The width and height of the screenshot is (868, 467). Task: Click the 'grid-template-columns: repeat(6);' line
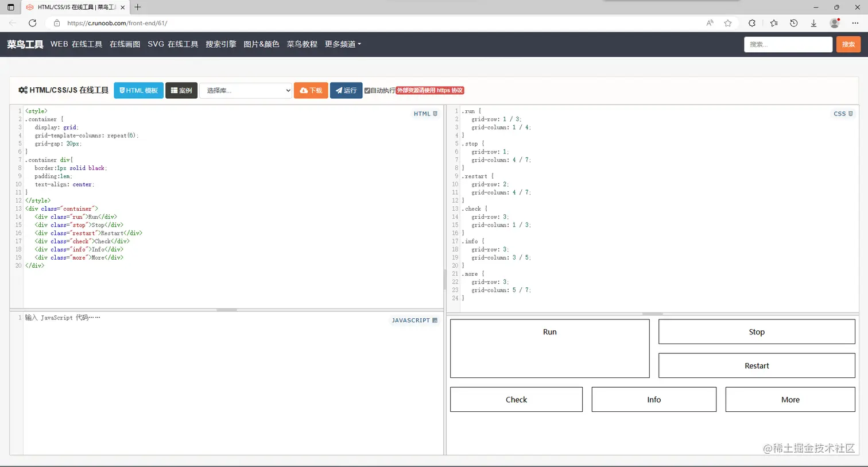87,136
